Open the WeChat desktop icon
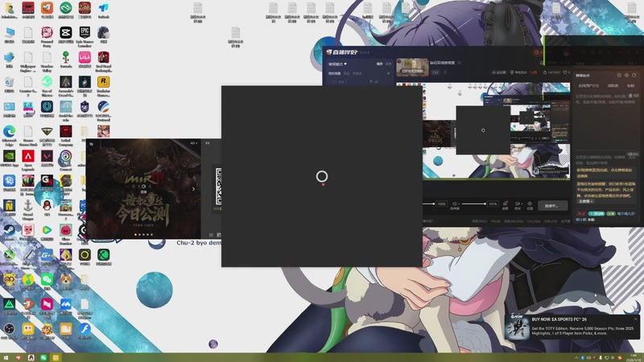Screen dimensions: 644x362 pos(47,279)
